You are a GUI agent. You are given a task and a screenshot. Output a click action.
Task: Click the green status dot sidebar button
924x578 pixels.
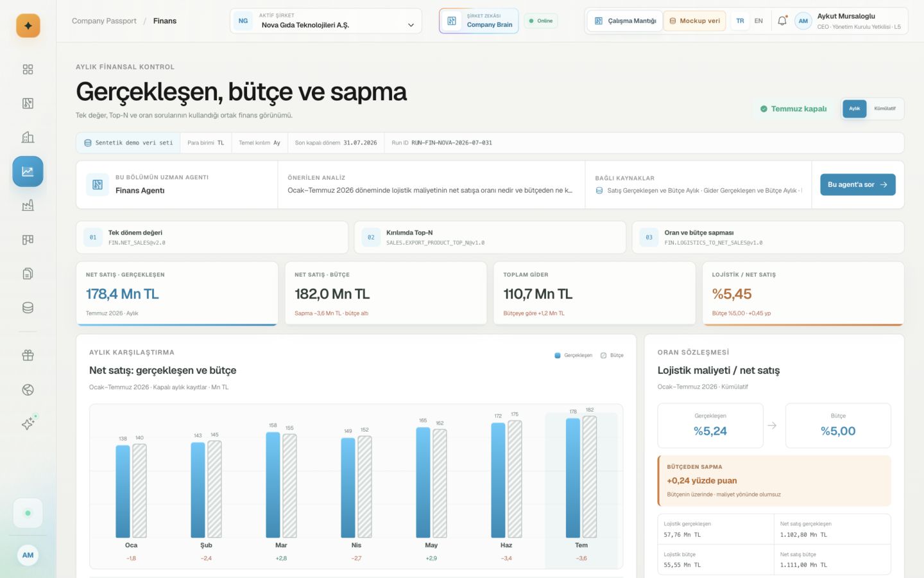[28, 513]
